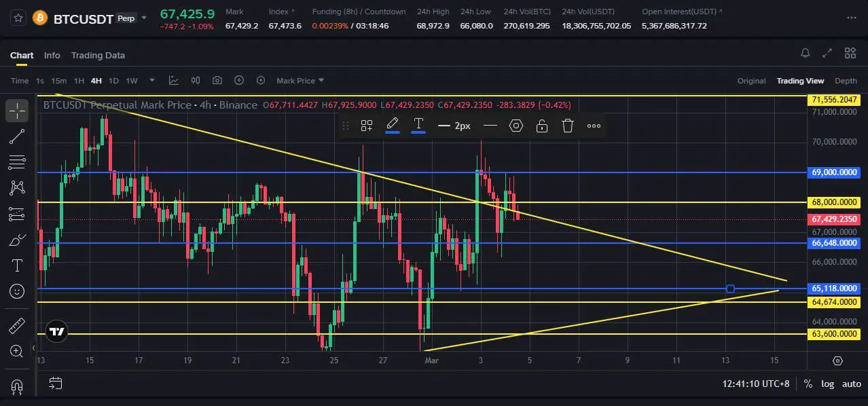
Task: Click the 66,648.0000 price label
Action: [835, 243]
